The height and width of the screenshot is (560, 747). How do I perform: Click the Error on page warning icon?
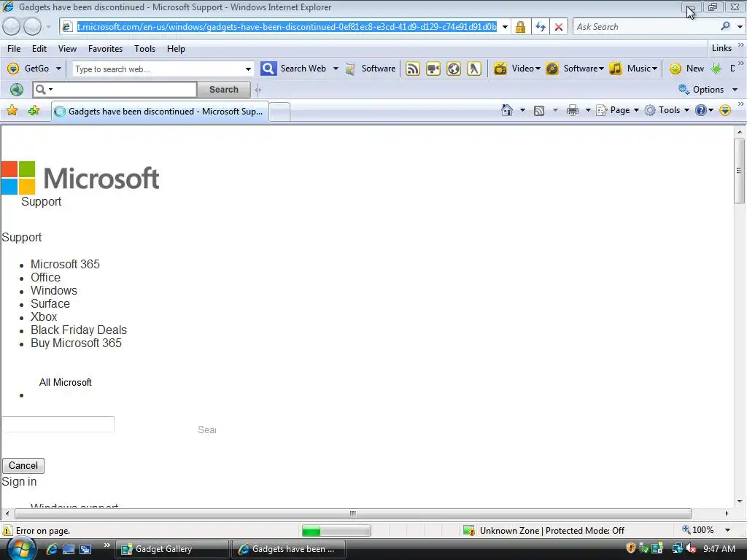tap(7, 531)
